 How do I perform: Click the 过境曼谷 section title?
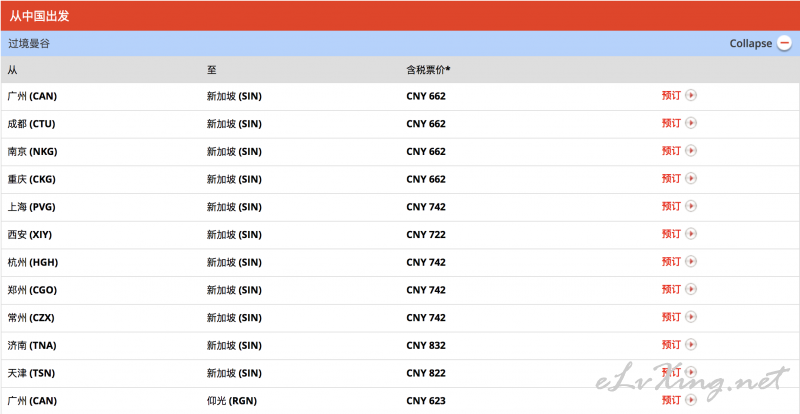tap(29, 44)
